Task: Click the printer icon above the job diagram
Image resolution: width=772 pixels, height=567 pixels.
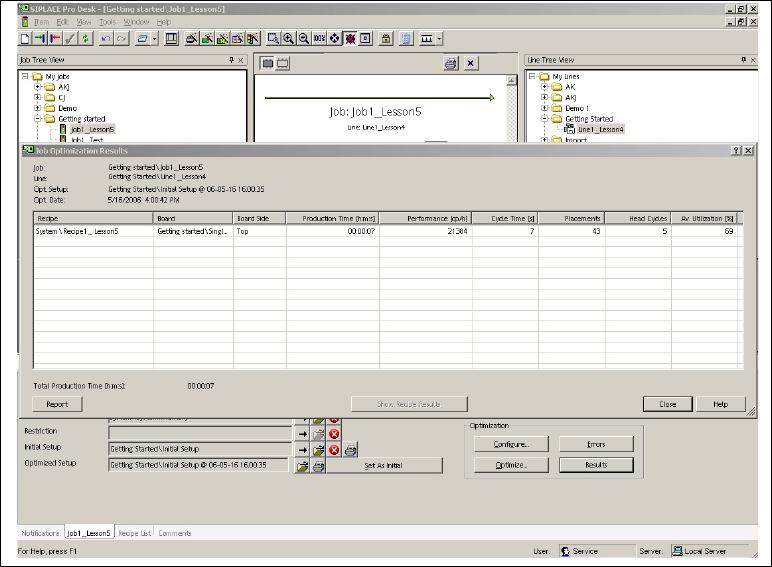Action: [x=450, y=63]
